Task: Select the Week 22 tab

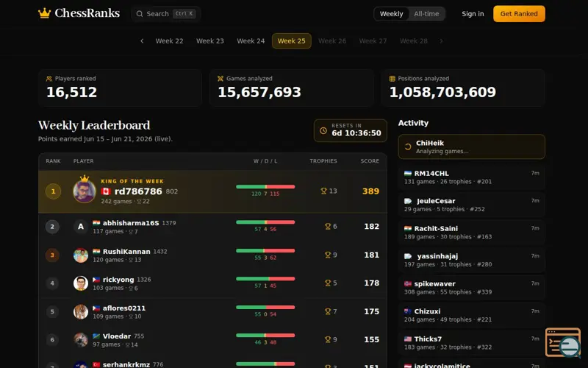Action: point(170,41)
